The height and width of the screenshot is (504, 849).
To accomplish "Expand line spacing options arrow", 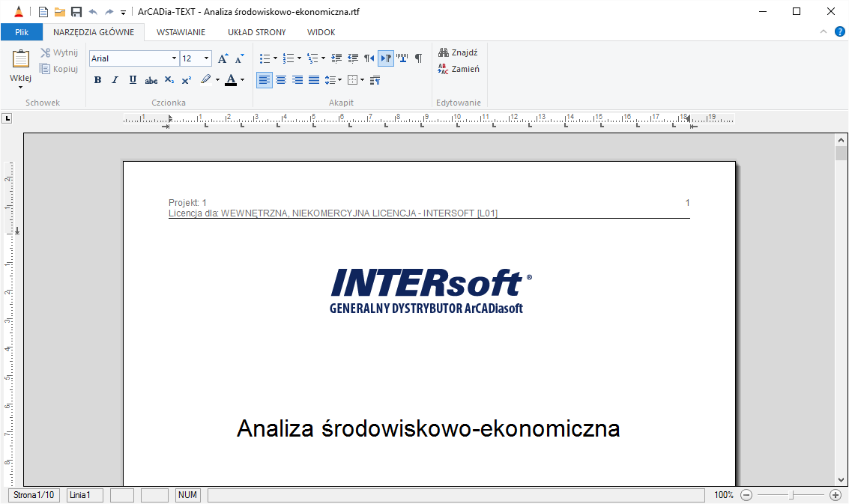I will tap(340, 80).
